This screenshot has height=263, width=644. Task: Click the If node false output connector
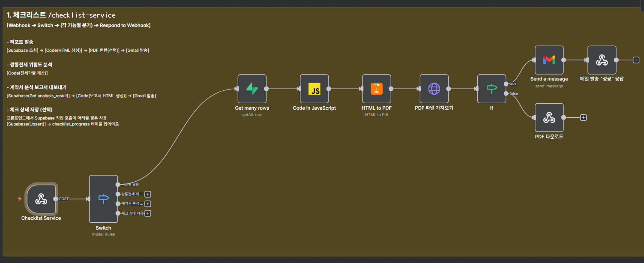(506, 93)
